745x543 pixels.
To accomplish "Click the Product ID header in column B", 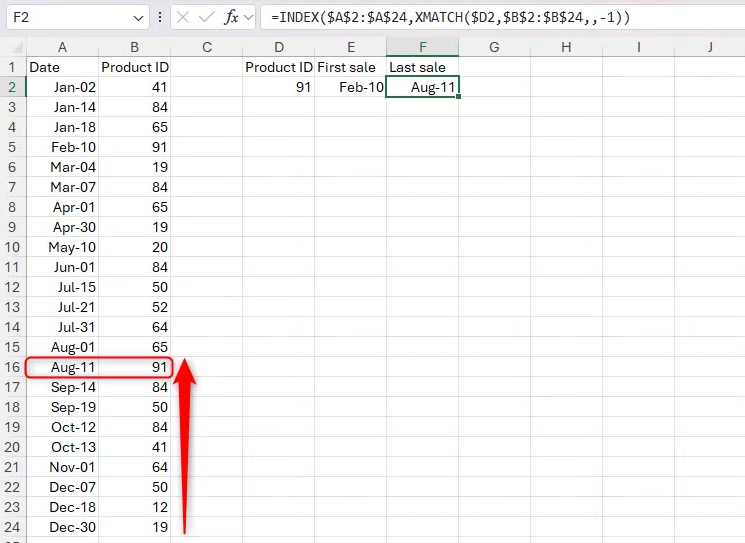I will click(134, 67).
